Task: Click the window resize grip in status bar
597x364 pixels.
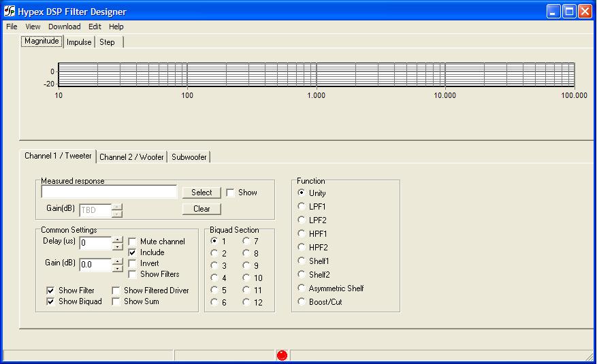Action: coord(589,356)
